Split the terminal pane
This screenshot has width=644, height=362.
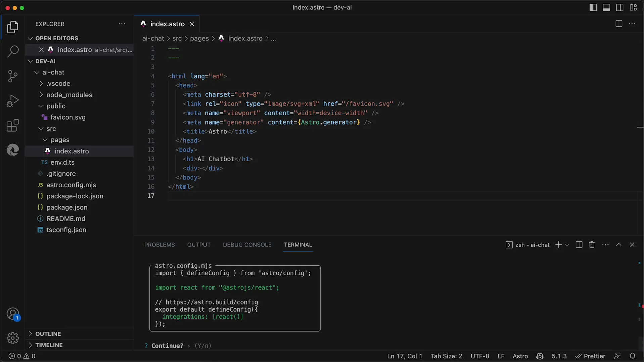pos(579,245)
